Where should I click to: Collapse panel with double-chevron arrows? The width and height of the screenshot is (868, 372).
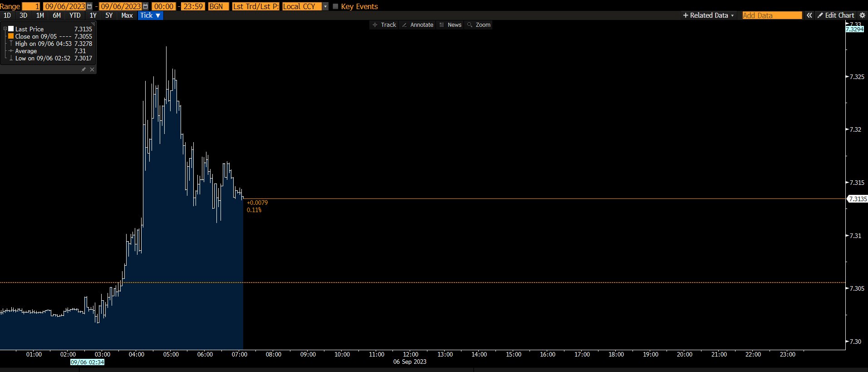point(809,15)
